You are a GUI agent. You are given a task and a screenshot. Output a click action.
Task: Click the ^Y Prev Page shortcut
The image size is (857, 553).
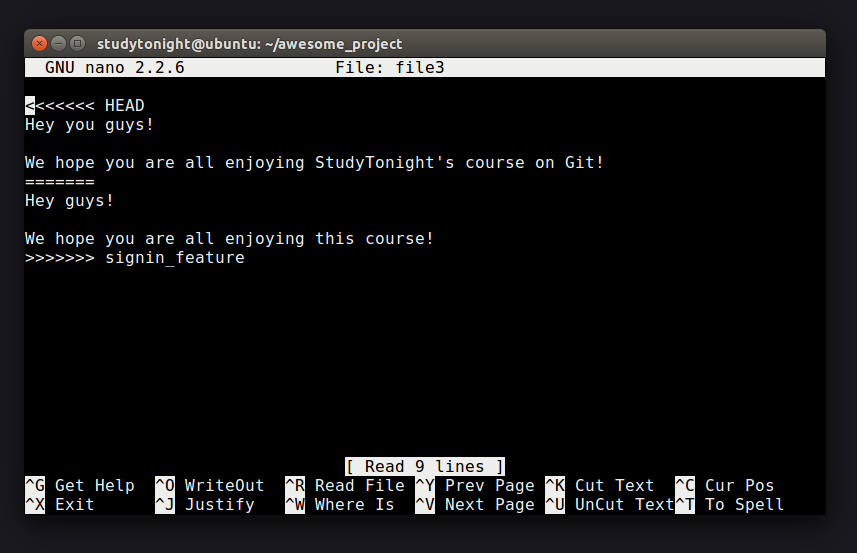pos(475,486)
